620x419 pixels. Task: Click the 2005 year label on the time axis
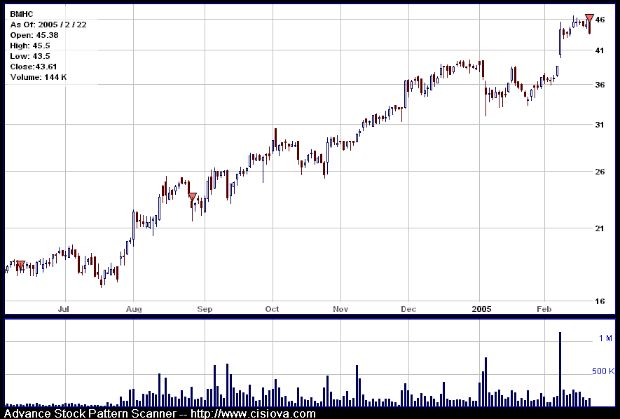click(481, 309)
